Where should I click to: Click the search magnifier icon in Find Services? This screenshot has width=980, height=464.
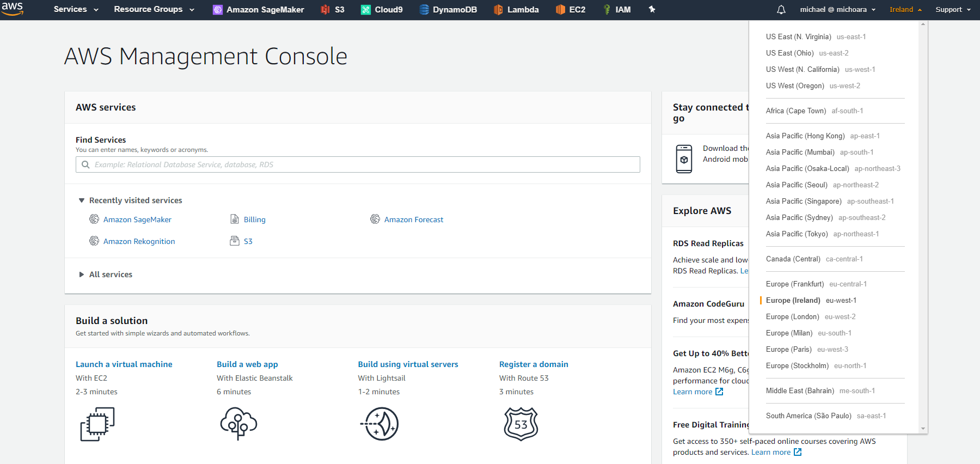(x=85, y=164)
